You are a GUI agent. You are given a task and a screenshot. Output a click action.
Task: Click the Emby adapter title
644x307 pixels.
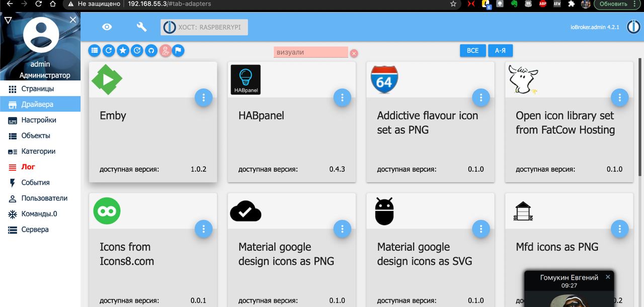(x=113, y=116)
